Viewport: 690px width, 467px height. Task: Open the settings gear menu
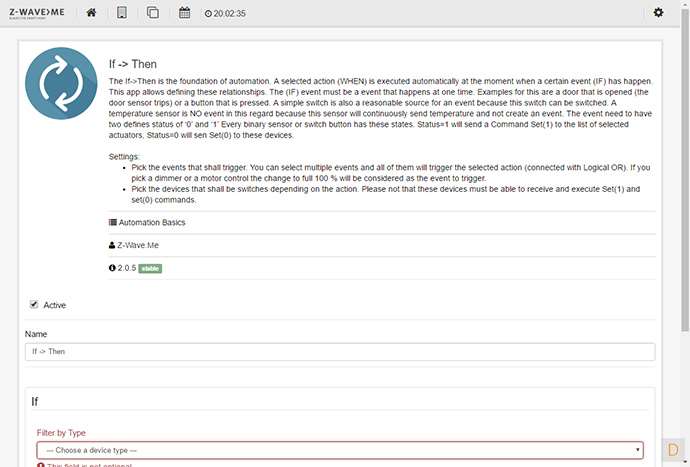[x=658, y=12]
